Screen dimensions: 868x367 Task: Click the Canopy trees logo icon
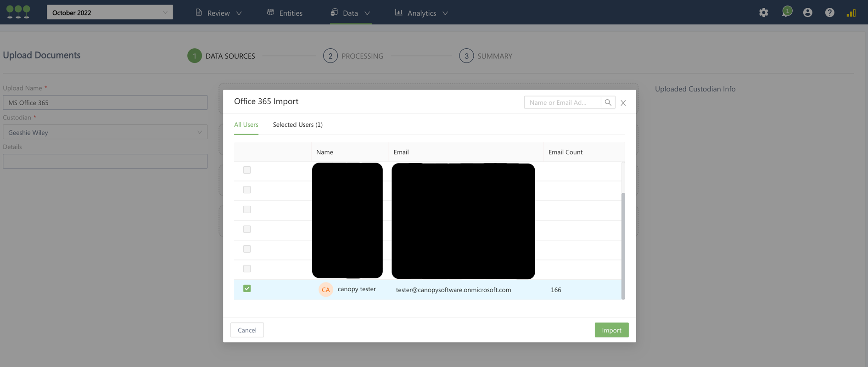[x=18, y=12]
